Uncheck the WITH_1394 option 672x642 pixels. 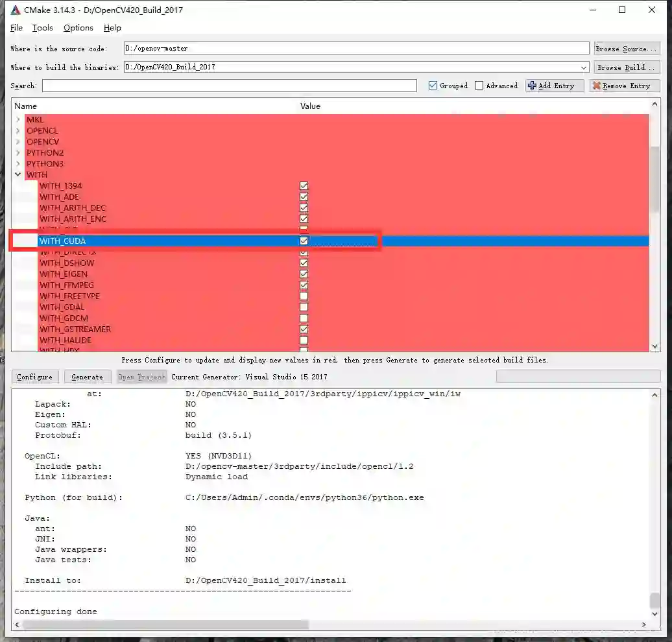tap(304, 185)
